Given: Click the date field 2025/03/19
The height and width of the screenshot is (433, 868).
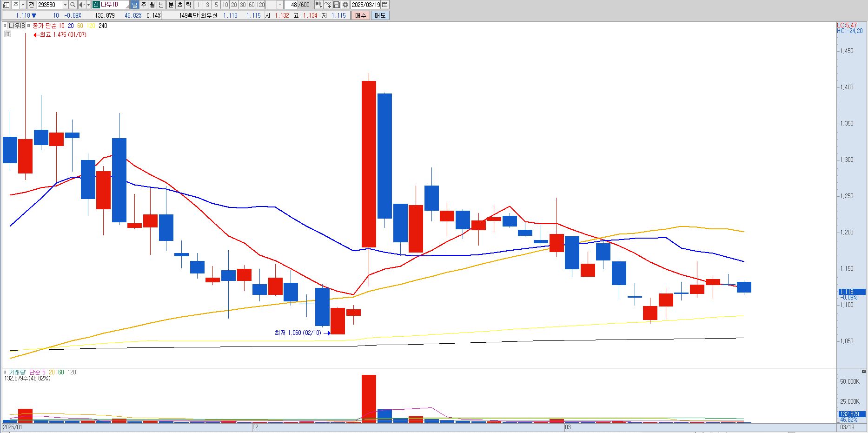Looking at the screenshot, I should [366, 5].
